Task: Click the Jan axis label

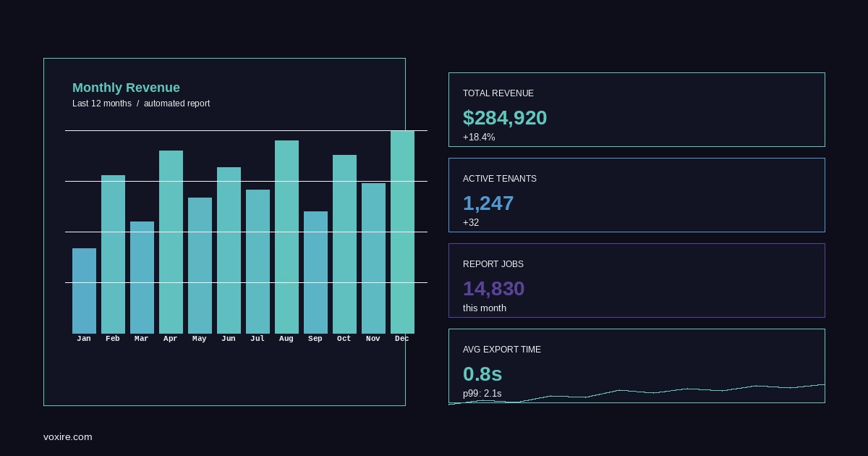Action: click(x=84, y=339)
